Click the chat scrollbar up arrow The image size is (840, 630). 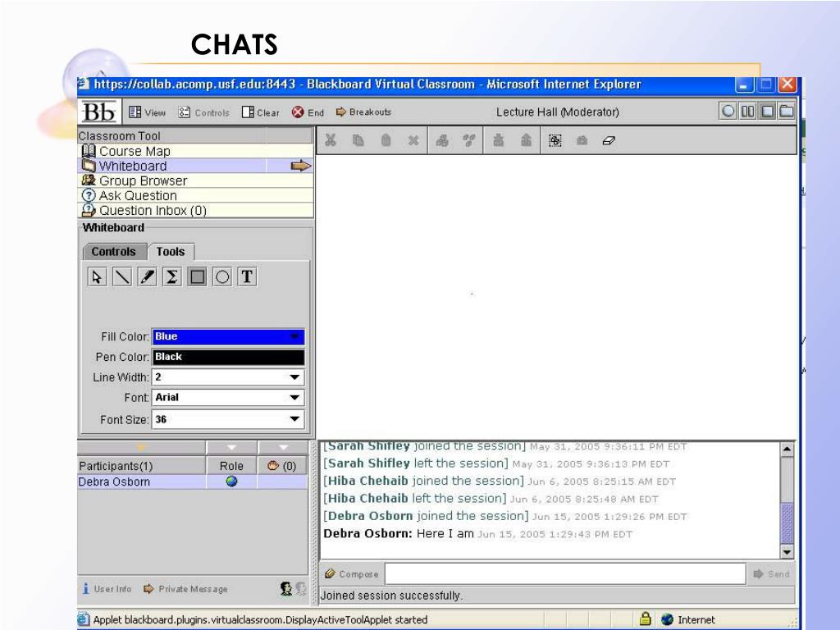787,449
